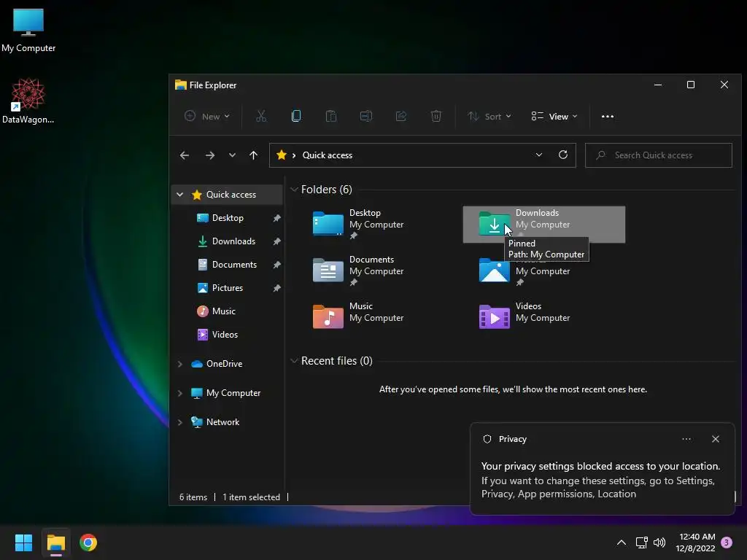The height and width of the screenshot is (560, 747).
Task: Launch Chrome from the taskbar
Action: (88, 542)
